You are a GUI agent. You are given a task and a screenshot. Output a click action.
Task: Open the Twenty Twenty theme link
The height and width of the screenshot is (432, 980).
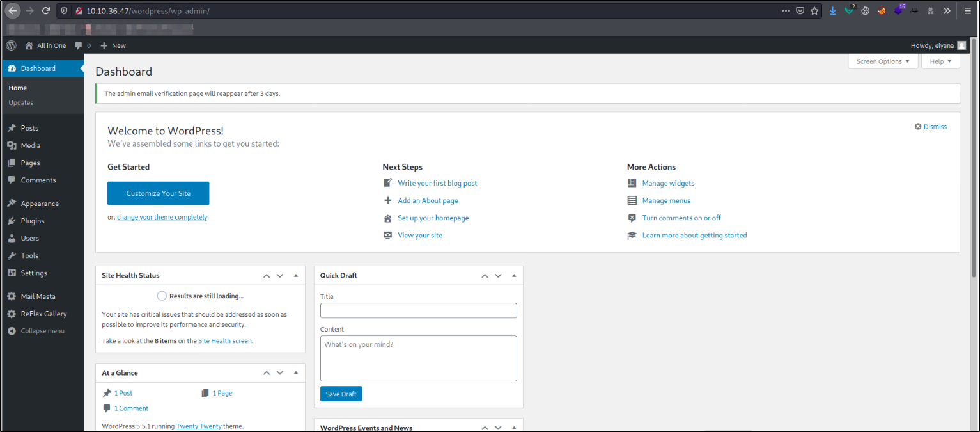point(199,426)
